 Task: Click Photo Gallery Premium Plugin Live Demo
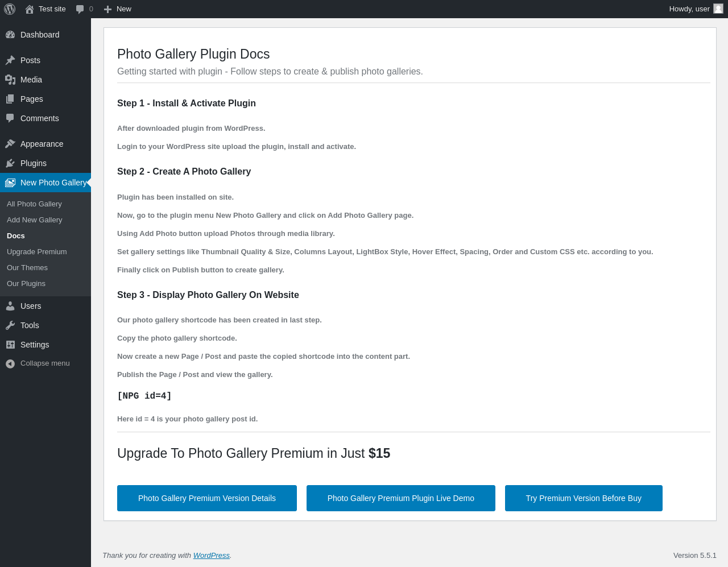click(x=401, y=498)
